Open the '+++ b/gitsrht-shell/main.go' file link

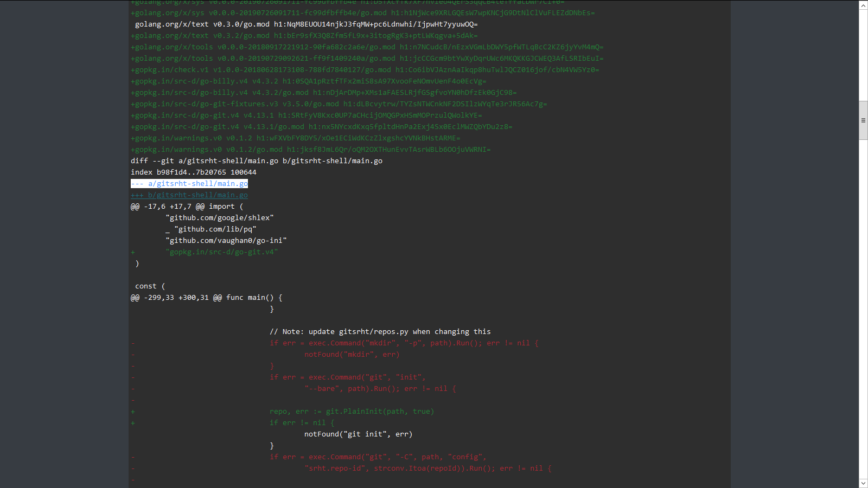point(189,195)
